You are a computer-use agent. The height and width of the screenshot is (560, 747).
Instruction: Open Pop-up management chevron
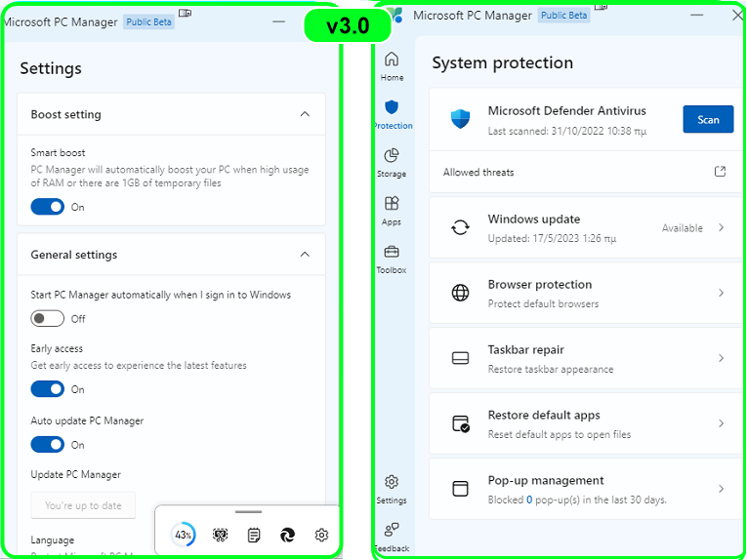tap(722, 489)
